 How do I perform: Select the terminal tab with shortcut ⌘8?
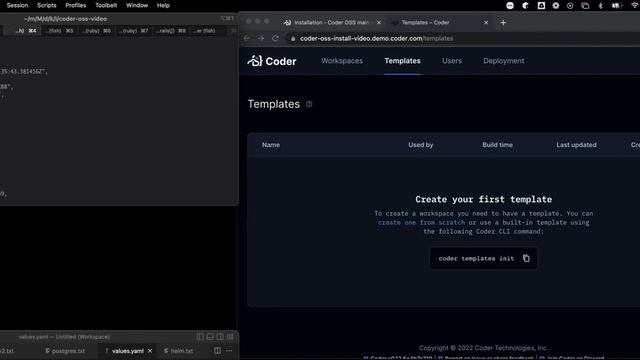coord(171,31)
